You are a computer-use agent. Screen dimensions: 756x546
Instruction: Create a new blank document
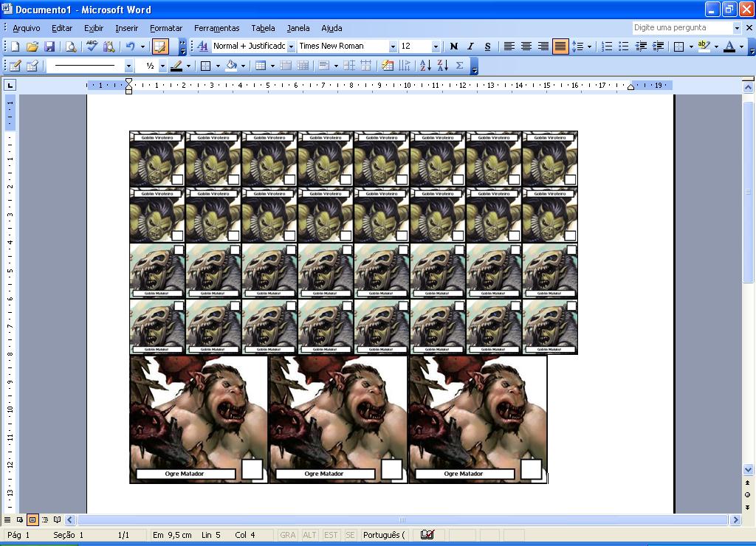click(15, 46)
